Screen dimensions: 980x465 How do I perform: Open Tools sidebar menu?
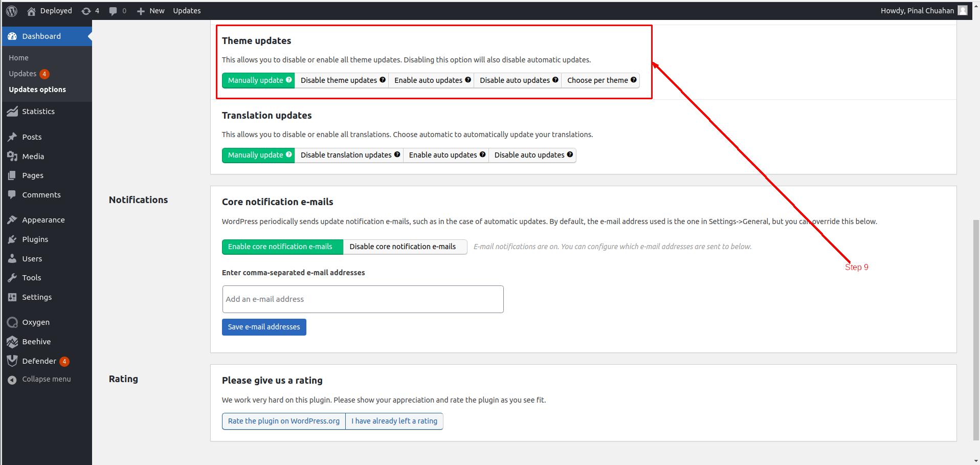click(x=47, y=278)
